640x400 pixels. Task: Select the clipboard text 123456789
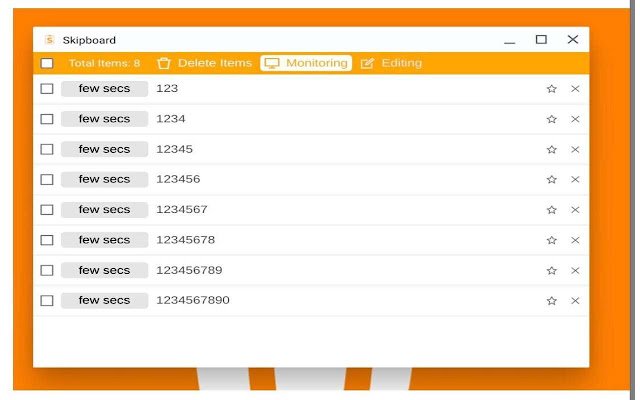coord(189,270)
